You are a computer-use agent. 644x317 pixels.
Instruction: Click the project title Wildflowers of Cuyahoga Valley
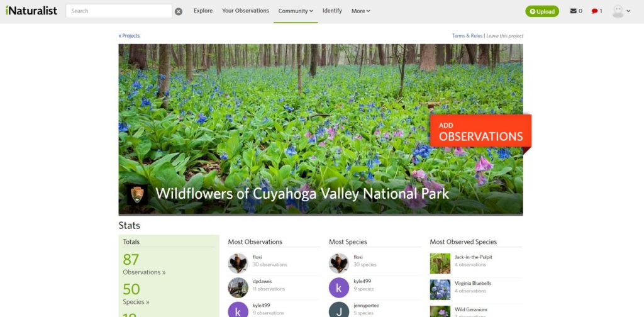[303, 193]
